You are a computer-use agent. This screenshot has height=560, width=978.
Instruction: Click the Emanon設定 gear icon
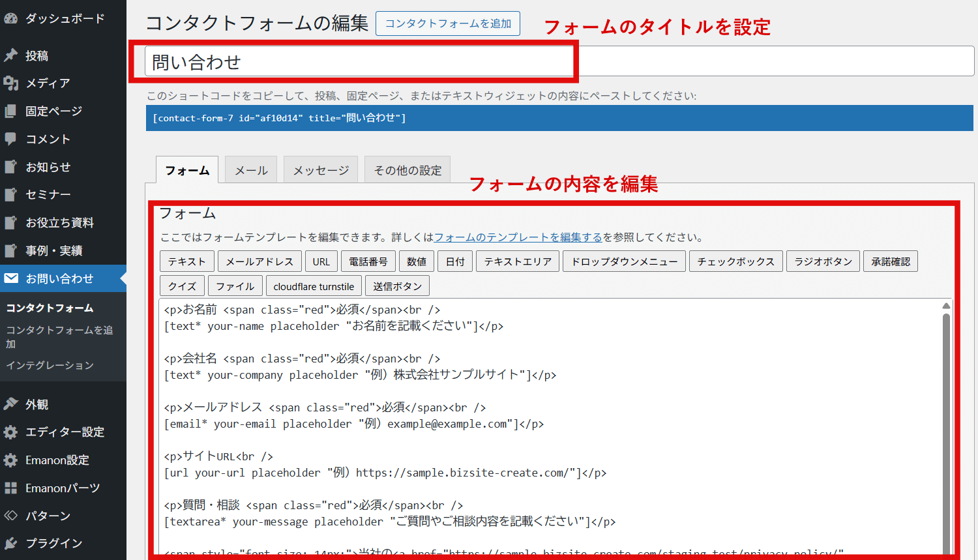tap(11, 460)
